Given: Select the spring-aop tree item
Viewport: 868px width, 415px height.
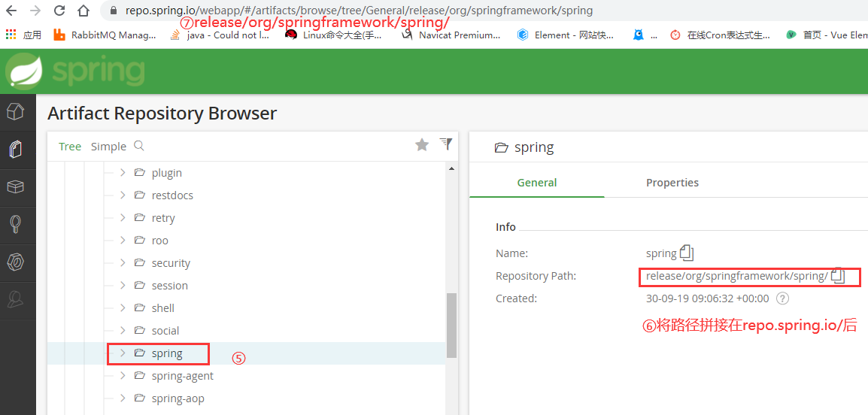Looking at the screenshot, I should tap(178, 398).
